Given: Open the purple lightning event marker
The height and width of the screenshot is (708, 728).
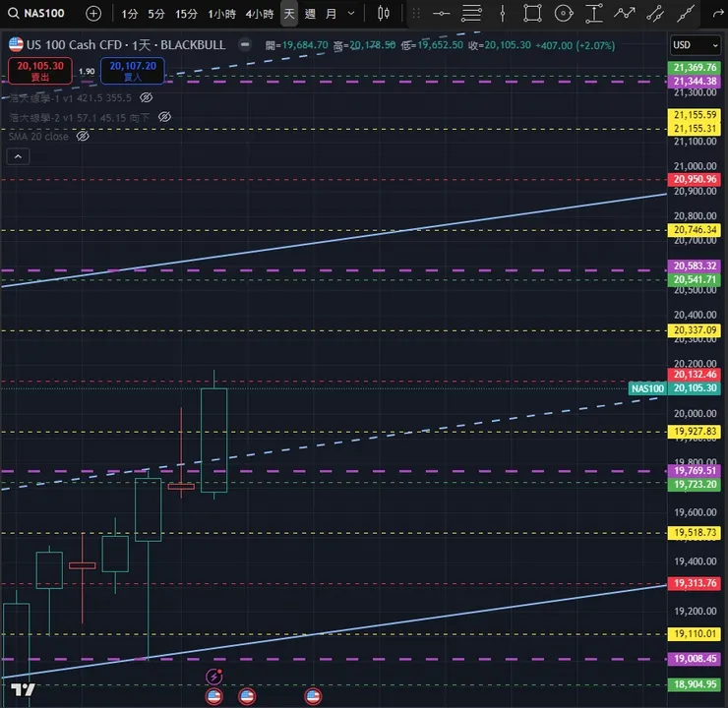Looking at the screenshot, I should (x=214, y=677).
